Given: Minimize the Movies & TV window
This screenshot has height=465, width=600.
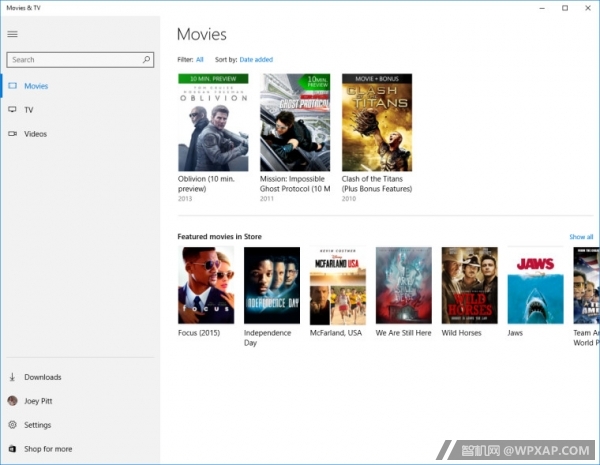Looking at the screenshot, I should pyautogui.click(x=542, y=8).
